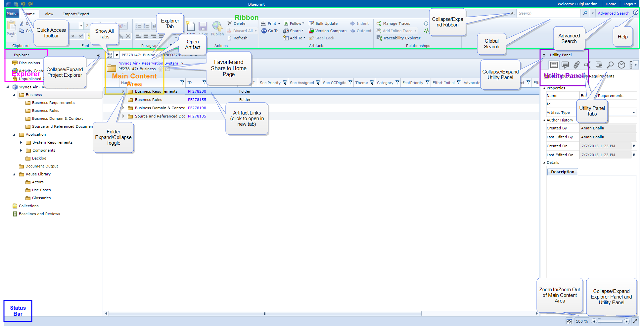Open the Discussions tab in Utility Panel
This screenshot has height=326, width=644.
coord(565,65)
